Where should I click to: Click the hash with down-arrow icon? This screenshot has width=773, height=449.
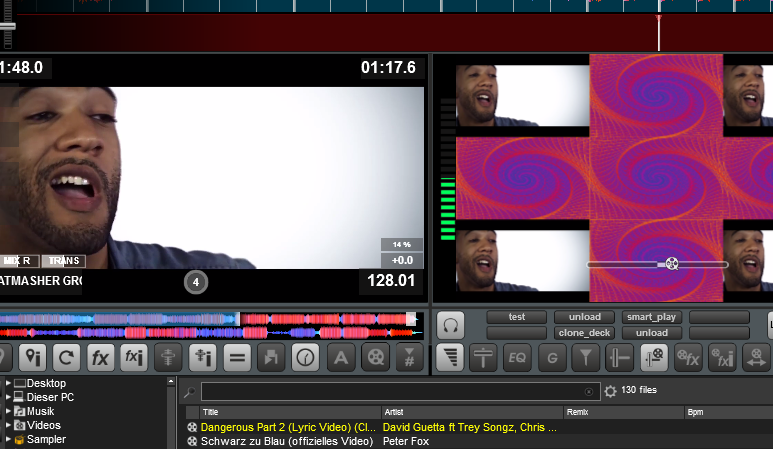pos(410,357)
